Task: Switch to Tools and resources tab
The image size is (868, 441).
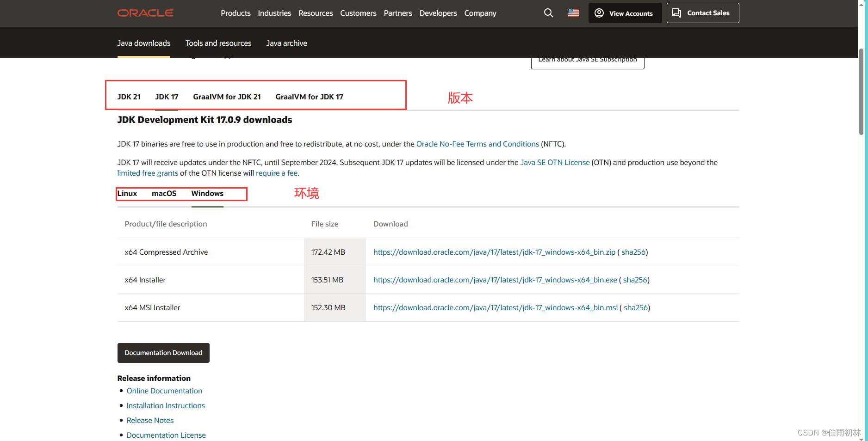Action: click(218, 43)
